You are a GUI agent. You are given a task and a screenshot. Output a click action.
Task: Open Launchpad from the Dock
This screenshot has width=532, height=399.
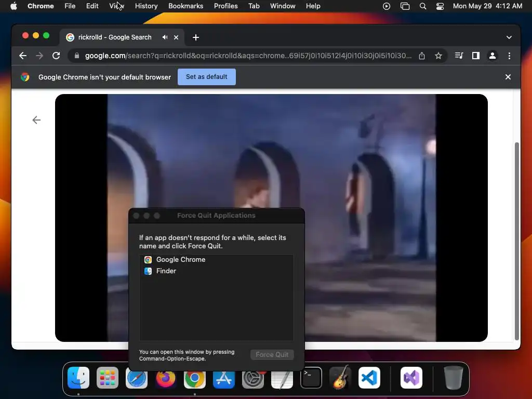click(108, 378)
